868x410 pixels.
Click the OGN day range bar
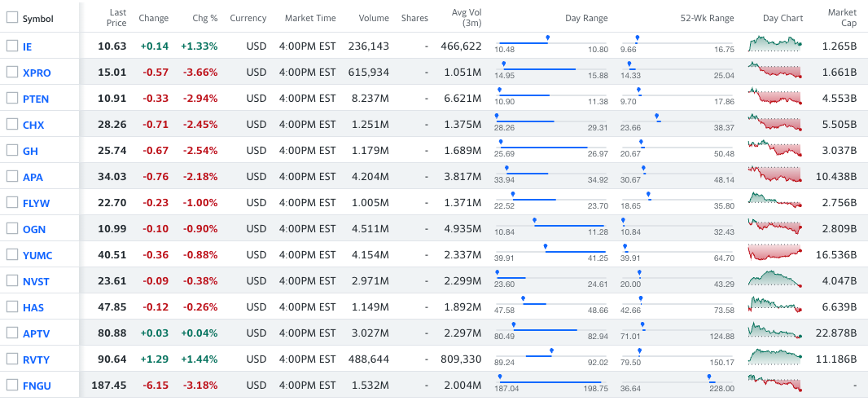point(551,226)
